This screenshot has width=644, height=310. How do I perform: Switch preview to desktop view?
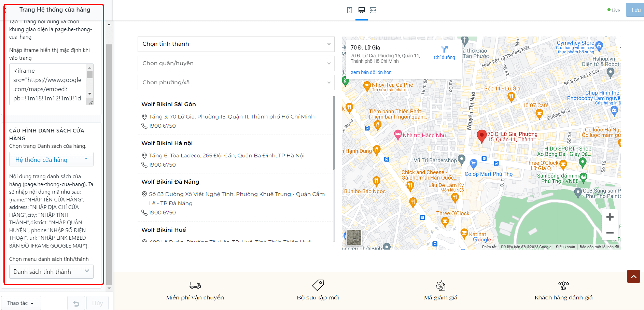tap(362, 10)
